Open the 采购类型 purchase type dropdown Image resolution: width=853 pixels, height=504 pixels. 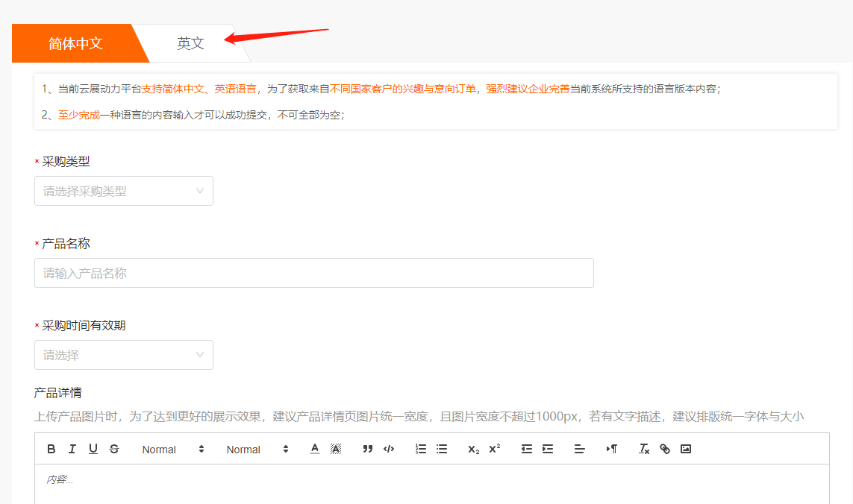(123, 191)
